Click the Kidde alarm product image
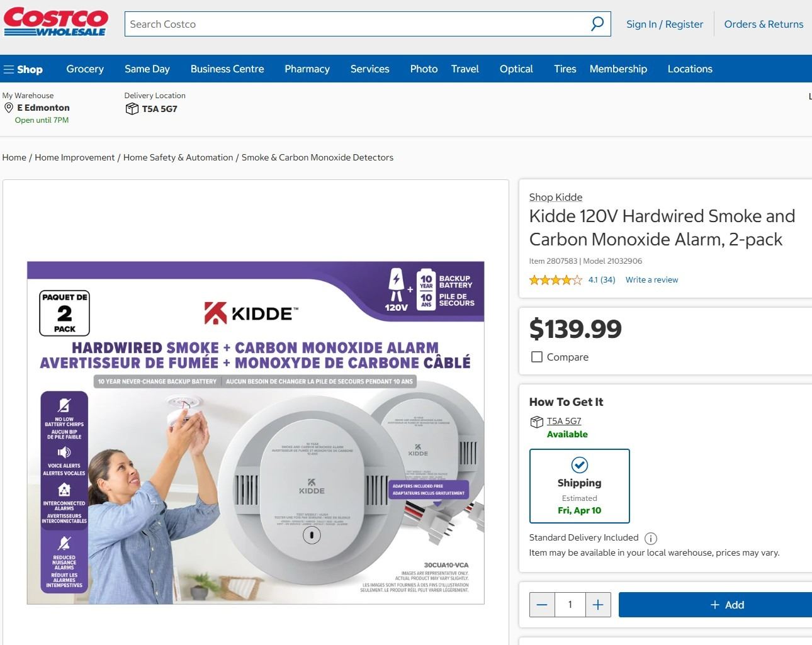The height and width of the screenshot is (645, 812). click(256, 433)
